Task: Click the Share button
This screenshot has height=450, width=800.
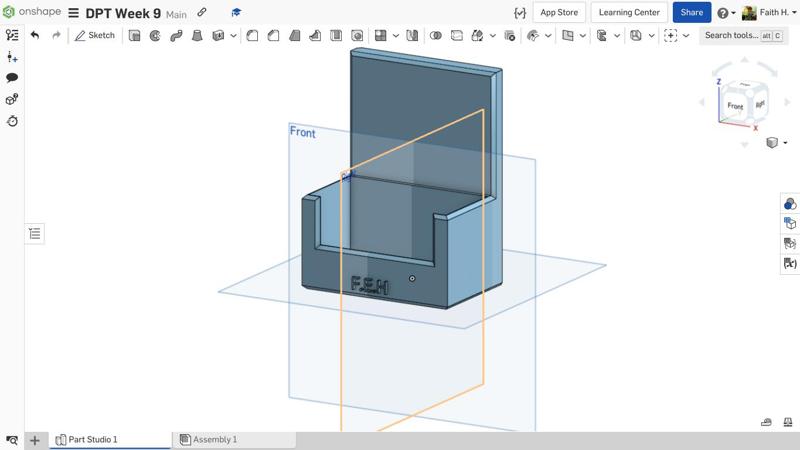Action: point(691,13)
